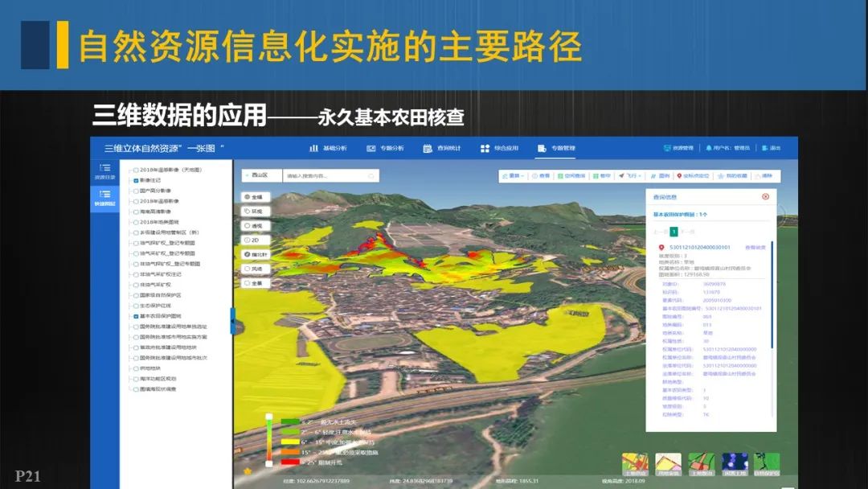Toggle the 2018年地类图斑 layer checkbox
This screenshot has height=489, width=868.
click(136, 222)
